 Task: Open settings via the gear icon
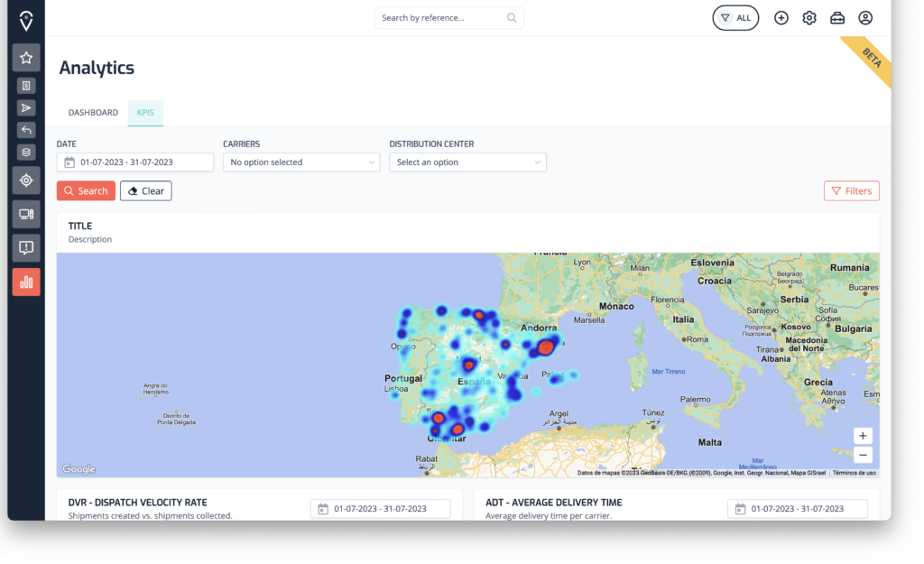click(x=809, y=18)
